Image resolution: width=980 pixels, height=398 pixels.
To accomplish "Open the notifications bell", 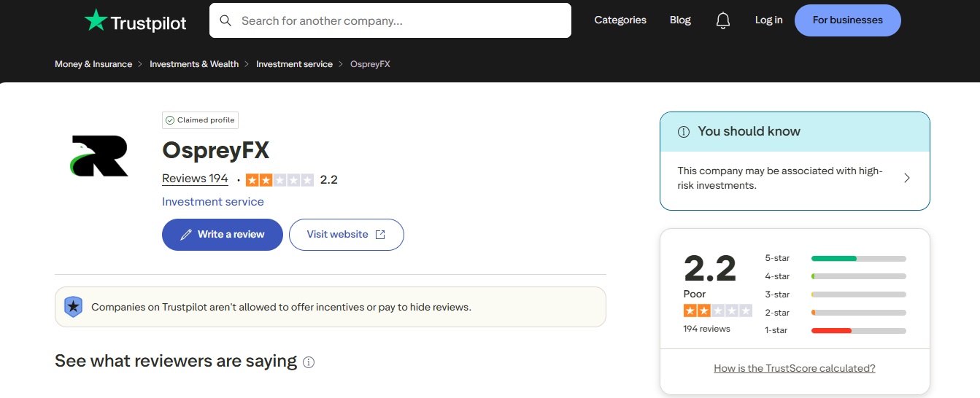I will click(722, 20).
